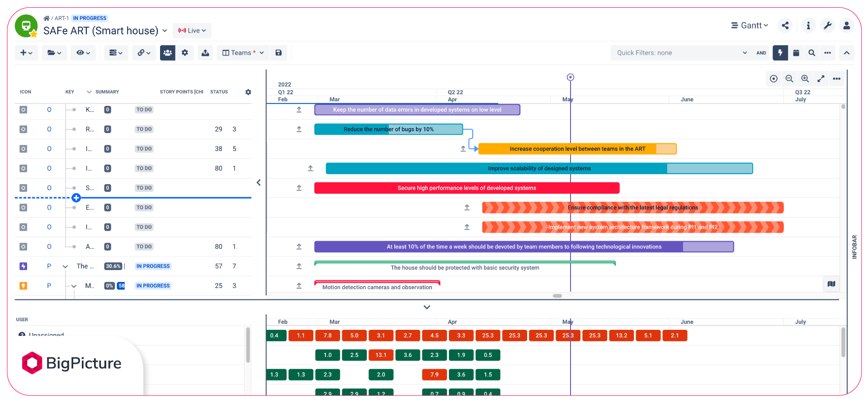
Task: Collapse the 'The ...' In Progress row
Action: pyautogui.click(x=65, y=266)
